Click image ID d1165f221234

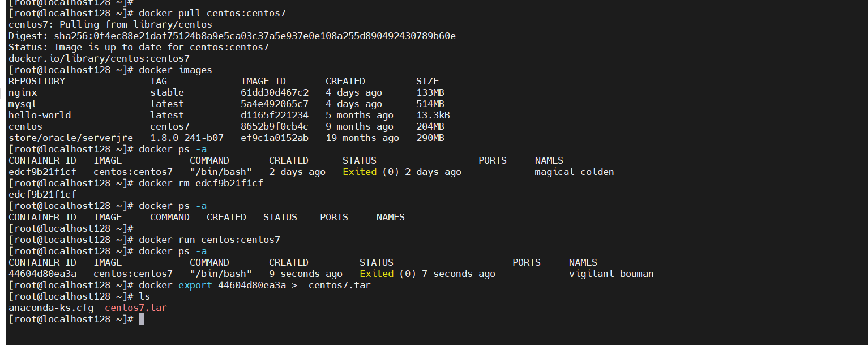click(x=275, y=115)
